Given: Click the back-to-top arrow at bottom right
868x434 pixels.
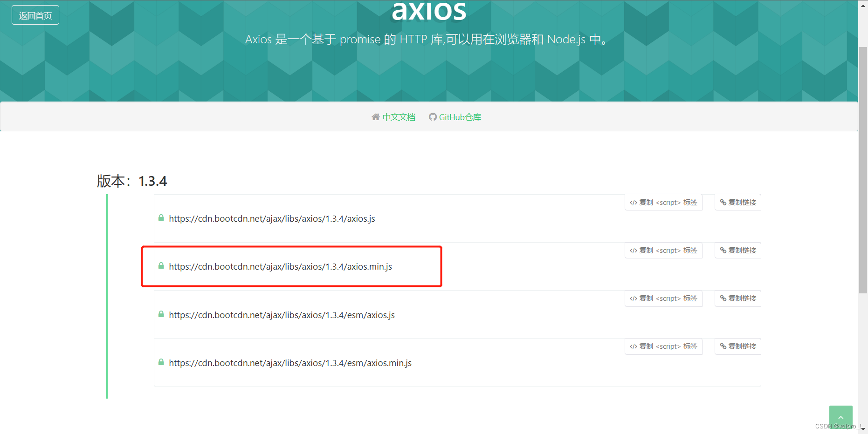Looking at the screenshot, I should 841,416.
